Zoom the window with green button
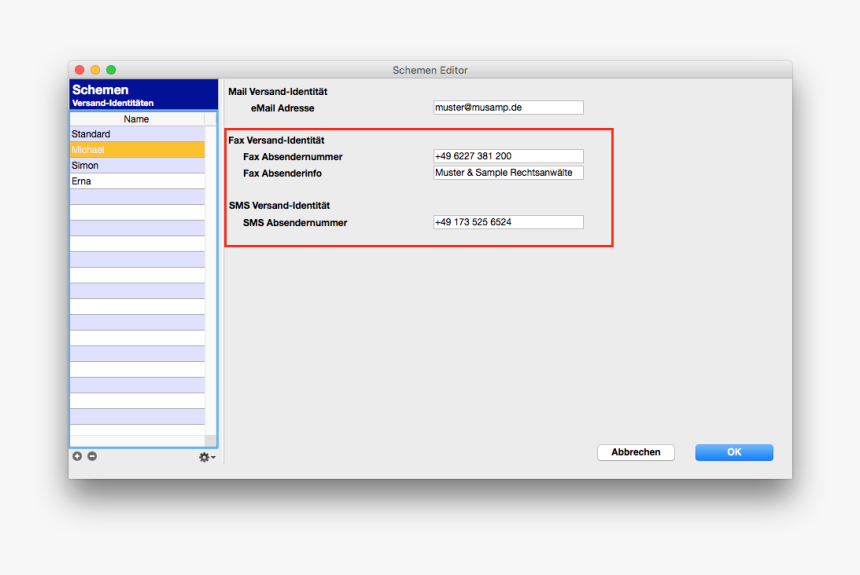 pyautogui.click(x=111, y=70)
